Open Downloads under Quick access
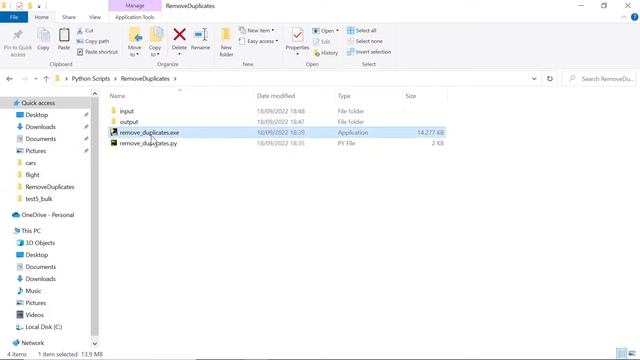Viewport: 640px width, 360px height. tap(40, 127)
